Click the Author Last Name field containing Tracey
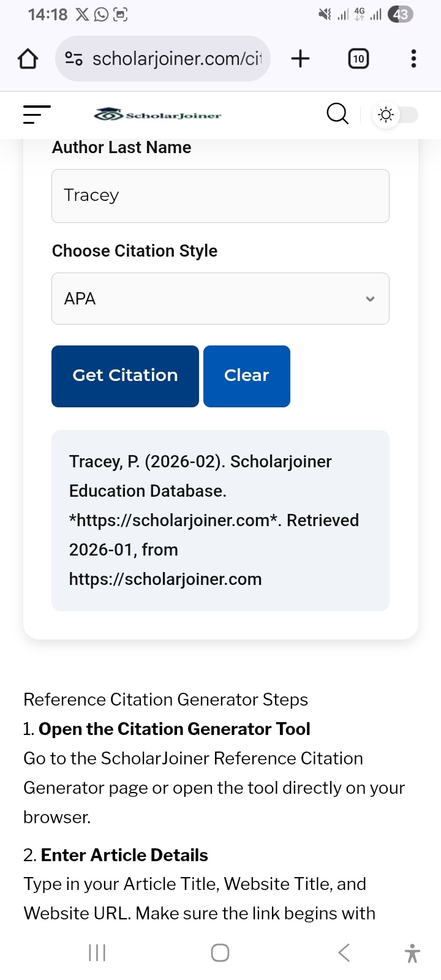 [221, 195]
